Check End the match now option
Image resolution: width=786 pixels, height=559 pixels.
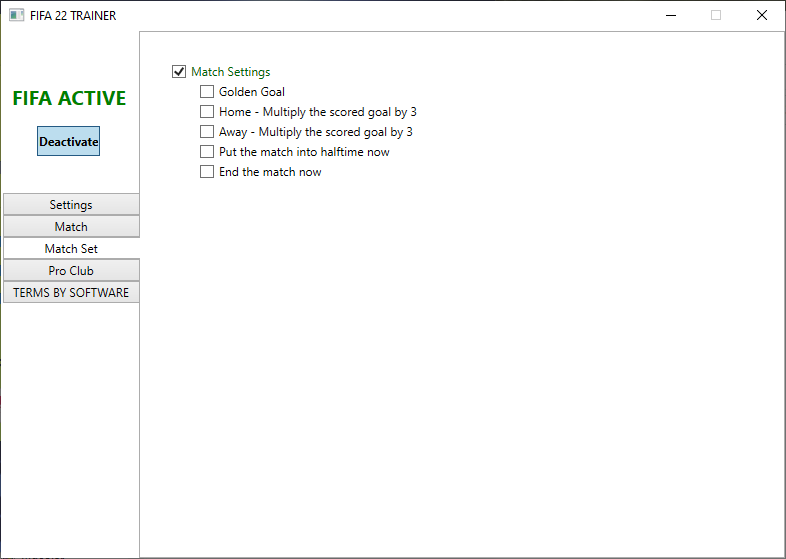(x=207, y=172)
